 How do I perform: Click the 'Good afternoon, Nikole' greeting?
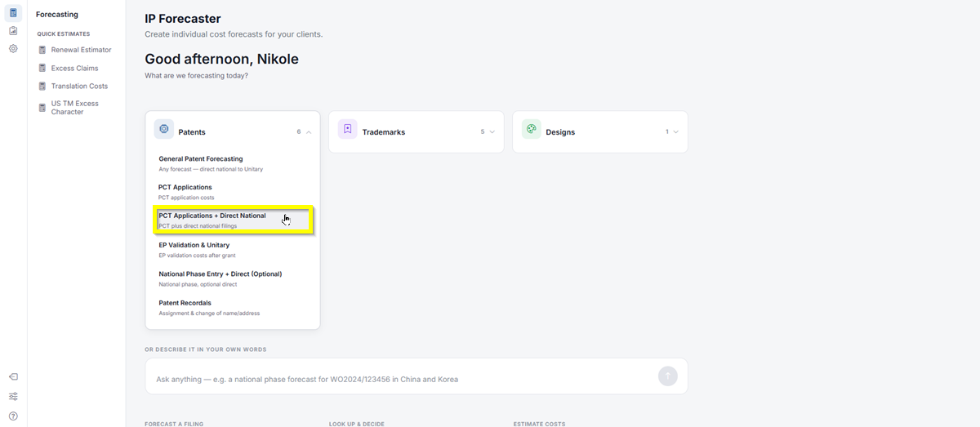221,59
